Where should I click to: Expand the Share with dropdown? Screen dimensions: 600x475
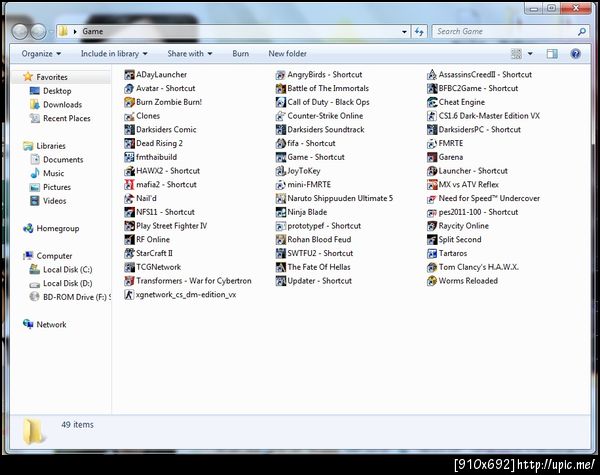pos(189,54)
